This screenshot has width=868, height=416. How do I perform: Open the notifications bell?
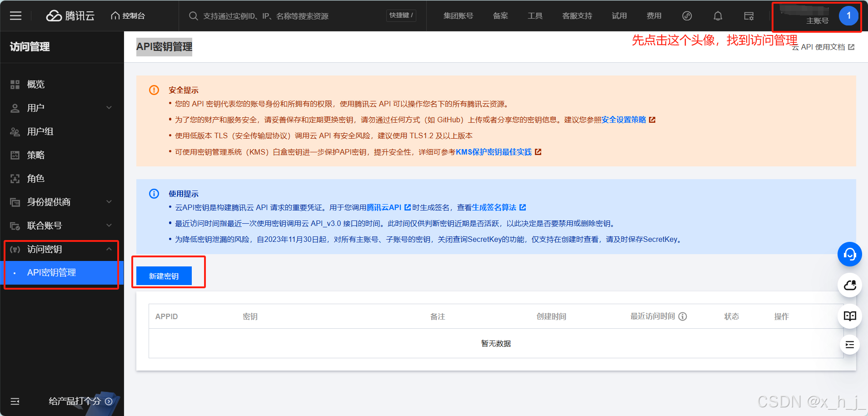tap(718, 16)
